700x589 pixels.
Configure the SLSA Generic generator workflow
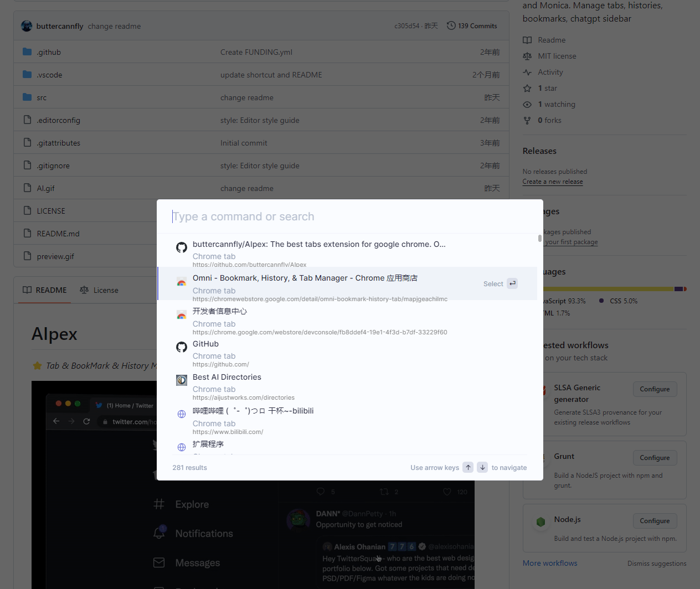click(655, 389)
